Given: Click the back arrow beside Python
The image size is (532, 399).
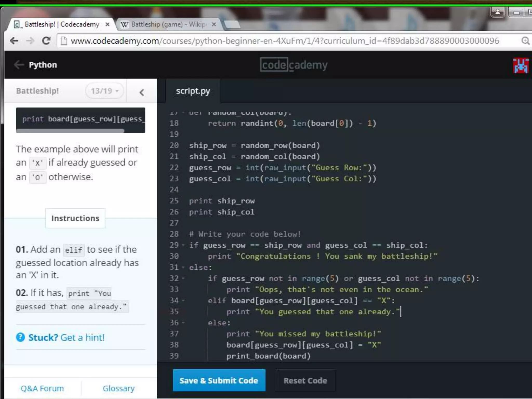Looking at the screenshot, I should pos(19,65).
